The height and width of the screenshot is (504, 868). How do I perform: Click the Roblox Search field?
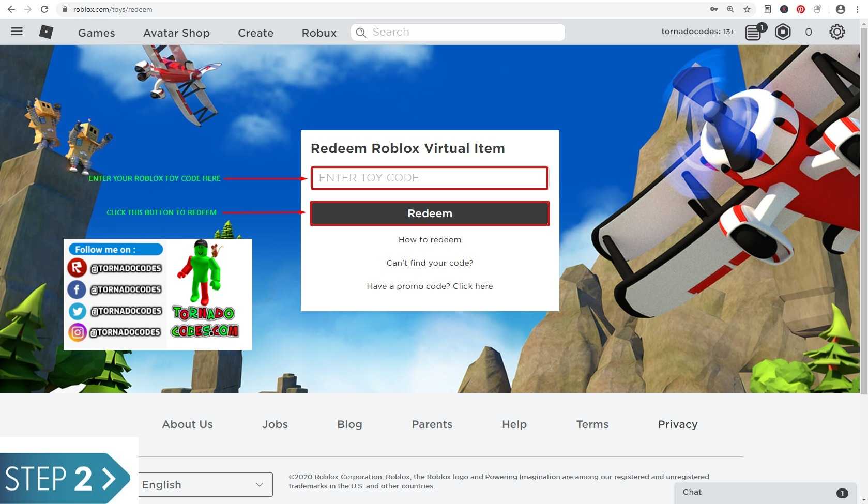(x=458, y=32)
